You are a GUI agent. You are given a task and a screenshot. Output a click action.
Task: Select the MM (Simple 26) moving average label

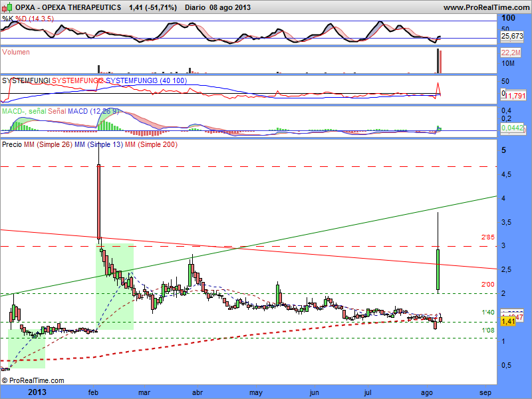point(48,144)
